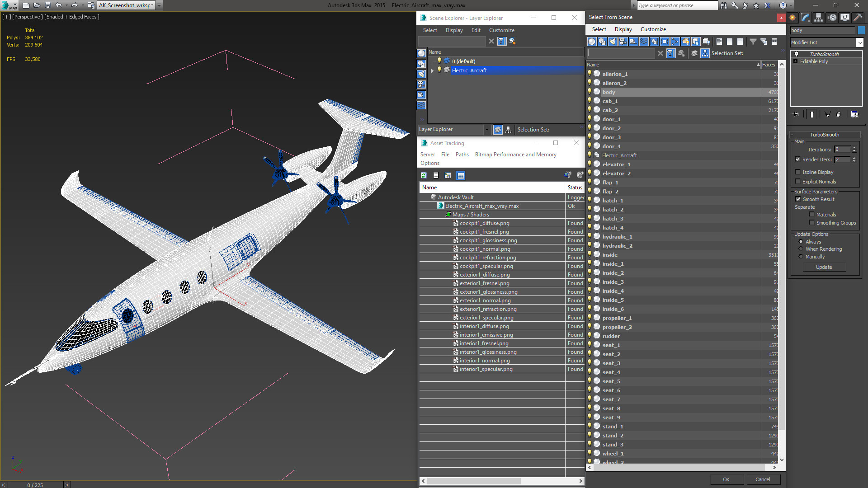Click the blue object color swatch

click(861, 30)
